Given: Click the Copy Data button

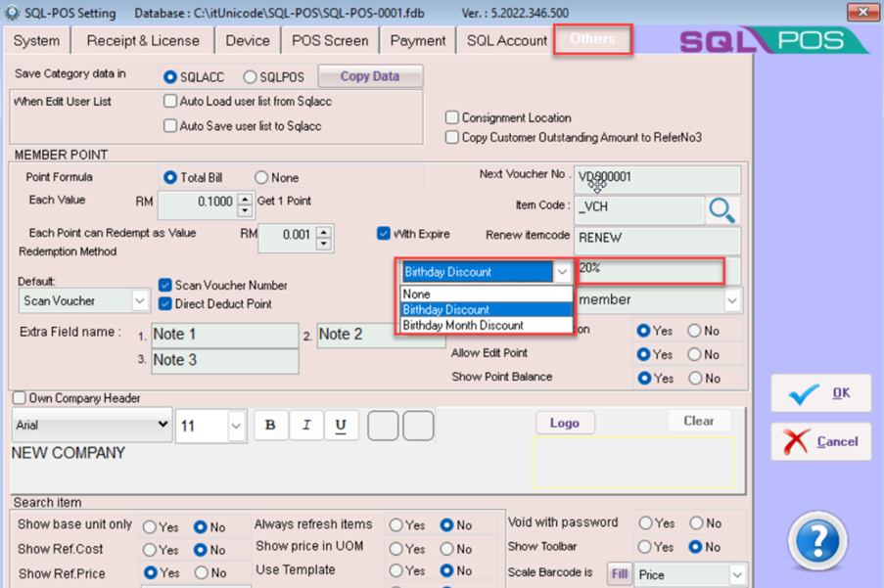Looking at the screenshot, I should (369, 76).
